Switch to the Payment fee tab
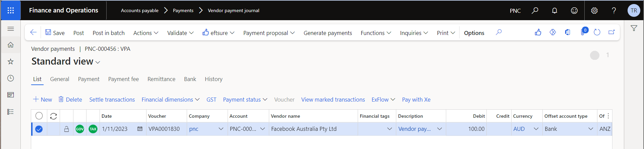The image size is (644, 149). (123, 79)
